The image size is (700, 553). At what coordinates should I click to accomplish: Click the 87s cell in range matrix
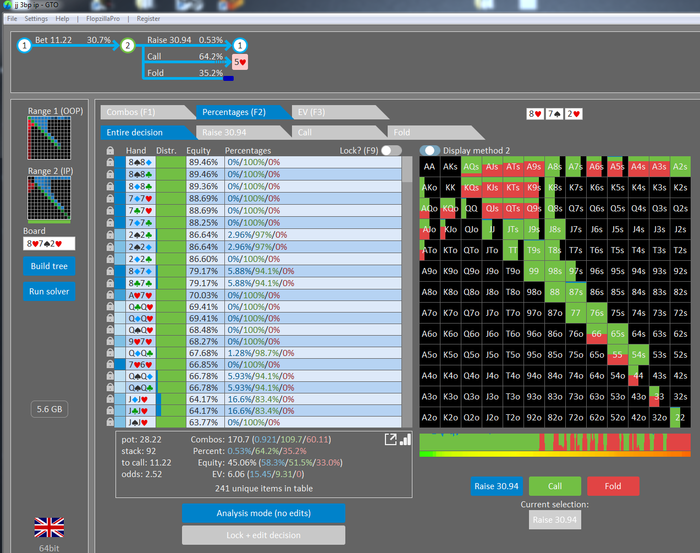point(575,292)
